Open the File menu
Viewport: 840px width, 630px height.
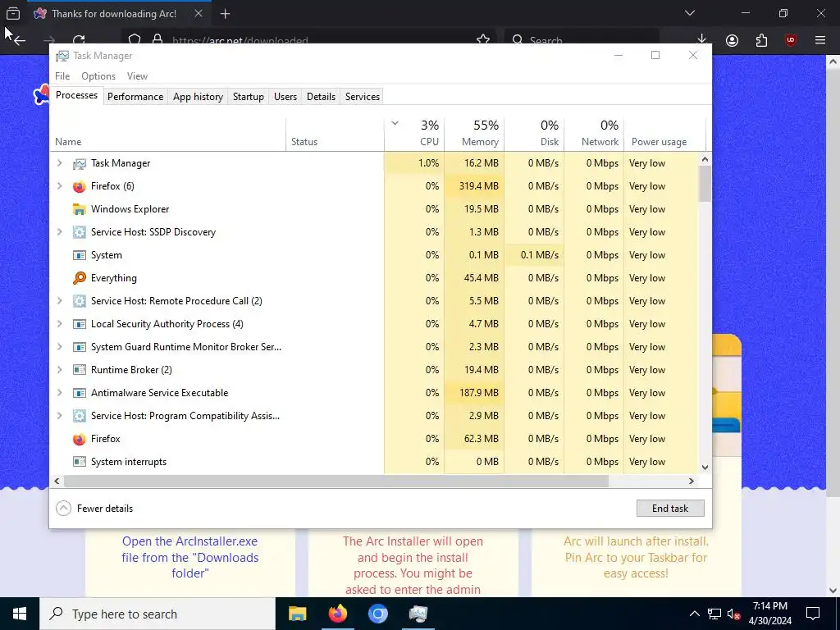tap(62, 76)
